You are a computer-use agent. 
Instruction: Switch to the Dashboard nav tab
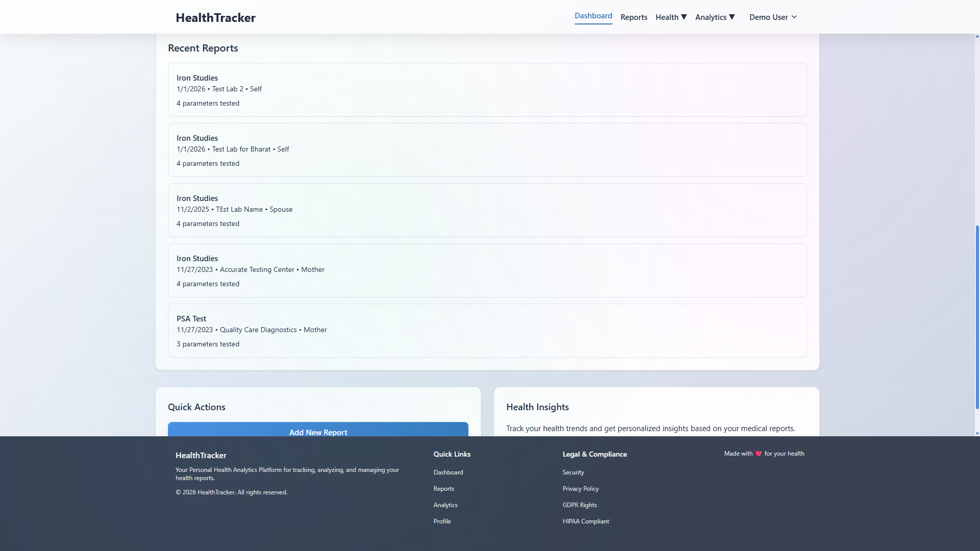(593, 16)
